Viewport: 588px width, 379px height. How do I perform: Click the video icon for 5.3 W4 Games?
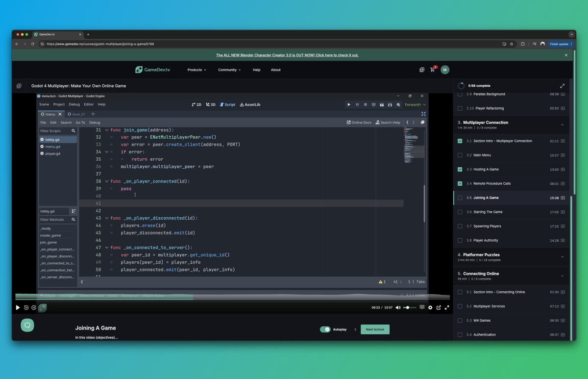(x=563, y=321)
